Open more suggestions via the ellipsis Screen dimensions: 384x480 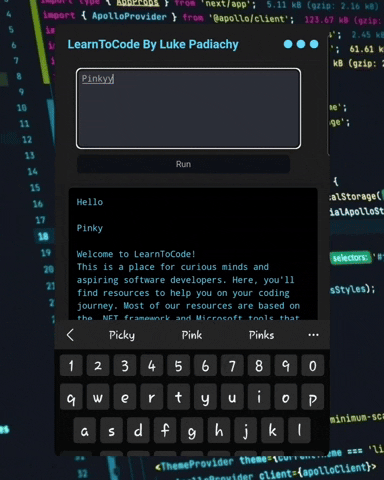tap(313, 335)
